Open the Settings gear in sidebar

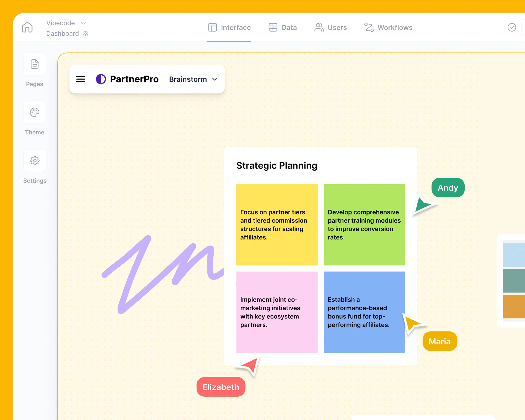[x=35, y=161]
